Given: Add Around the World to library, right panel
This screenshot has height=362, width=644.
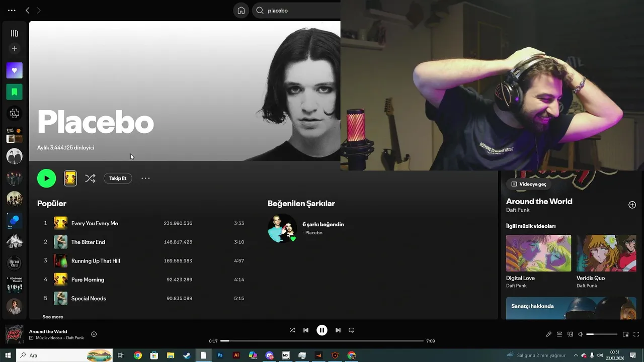Looking at the screenshot, I should tap(632, 205).
